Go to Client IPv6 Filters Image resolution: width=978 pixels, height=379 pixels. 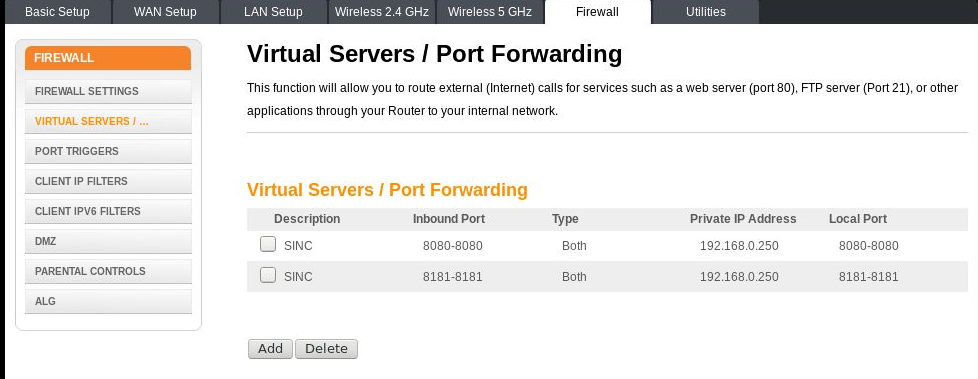point(108,211)
